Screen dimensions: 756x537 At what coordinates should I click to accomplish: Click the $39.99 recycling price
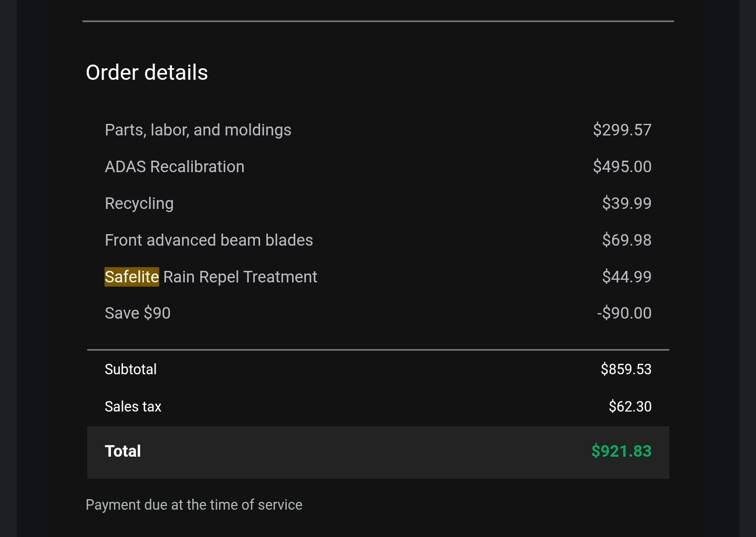[627, 203]
